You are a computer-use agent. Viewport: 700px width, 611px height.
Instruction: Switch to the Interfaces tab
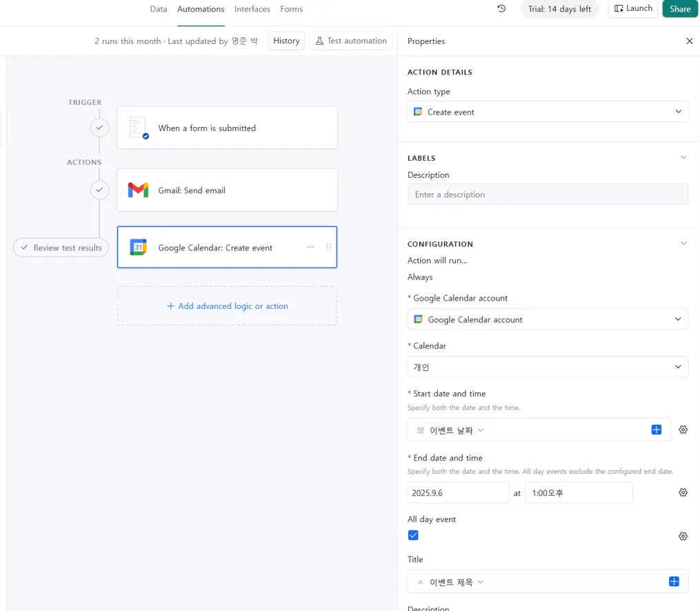point(252,9)
